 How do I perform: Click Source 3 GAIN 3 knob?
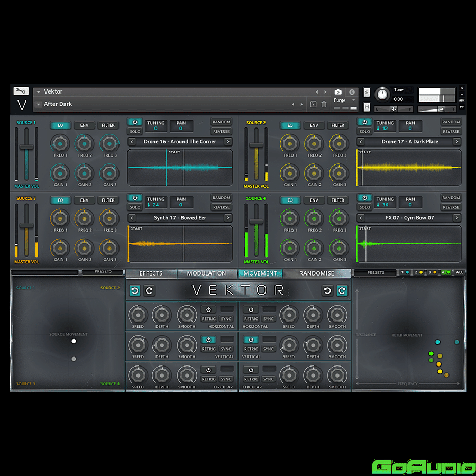[109, 249]
